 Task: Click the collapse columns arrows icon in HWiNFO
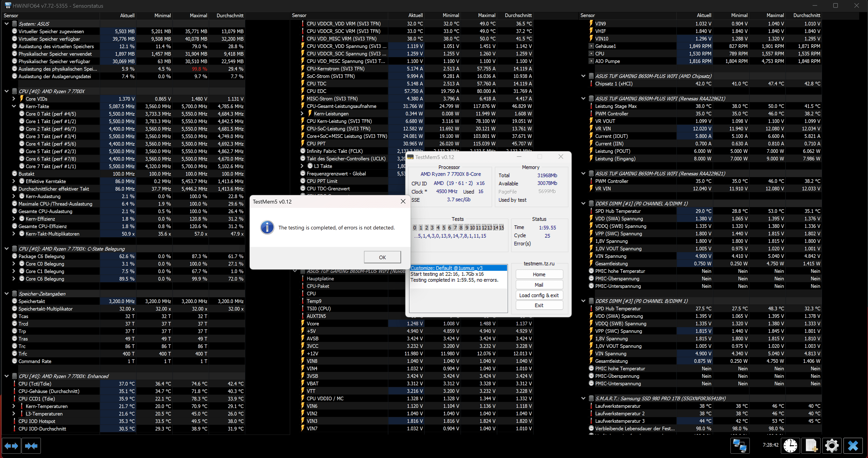31,446
